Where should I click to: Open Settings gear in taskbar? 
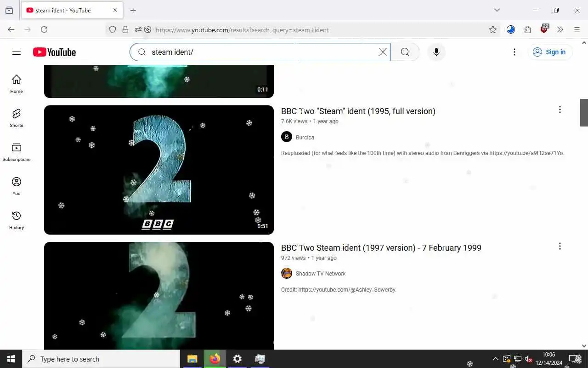pyautogui.click(x=237, y=359)
